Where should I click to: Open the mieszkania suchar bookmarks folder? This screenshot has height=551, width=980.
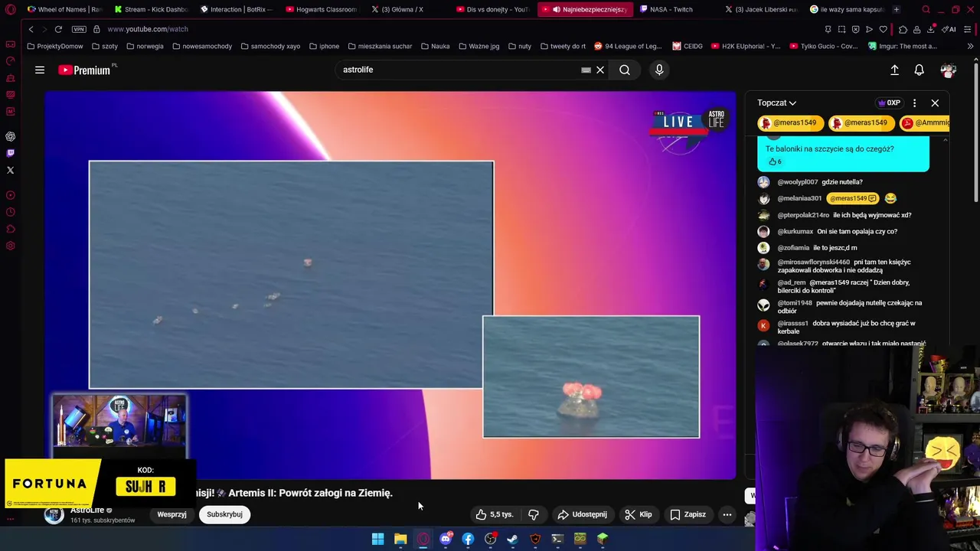pos(379,46)
